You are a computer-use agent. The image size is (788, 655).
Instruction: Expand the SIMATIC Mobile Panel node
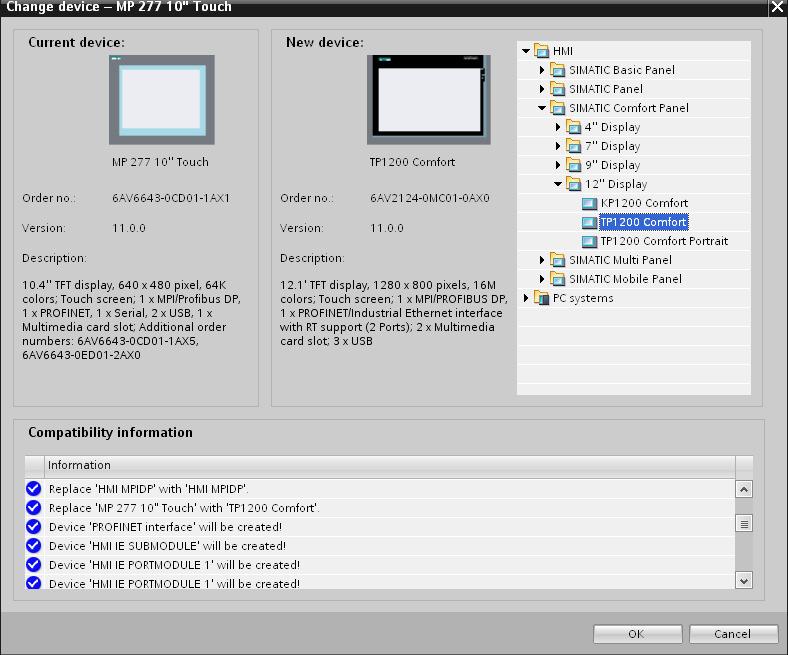(x=542, y=279)
